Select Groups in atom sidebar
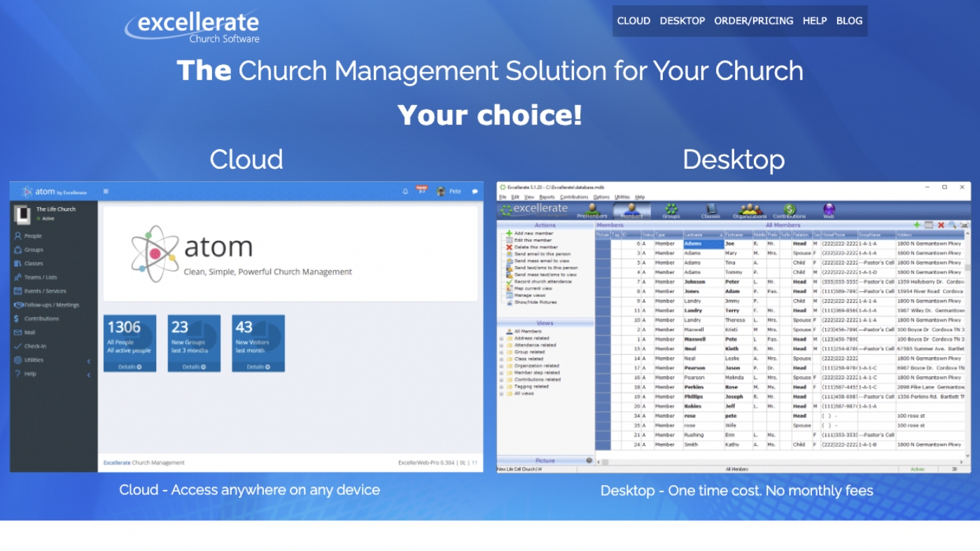Viewport: 980px width, 551px height. (x=29, y=250)
